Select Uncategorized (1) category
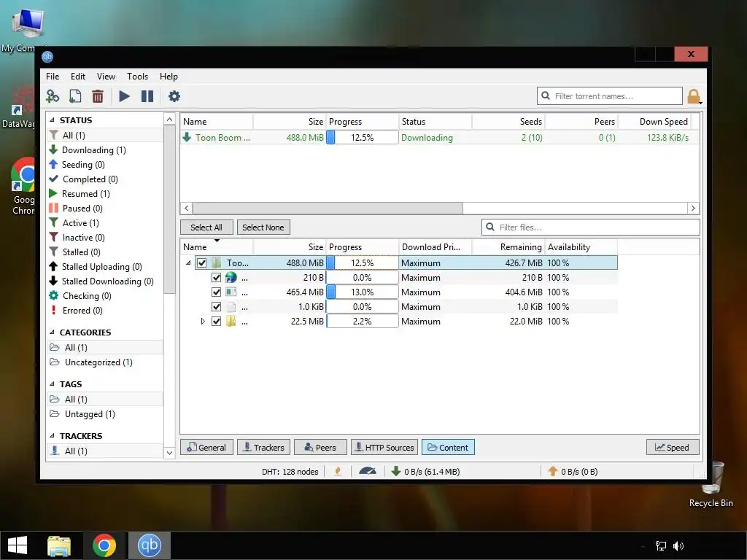Screen dimensions: 747x560 (91, 362)
